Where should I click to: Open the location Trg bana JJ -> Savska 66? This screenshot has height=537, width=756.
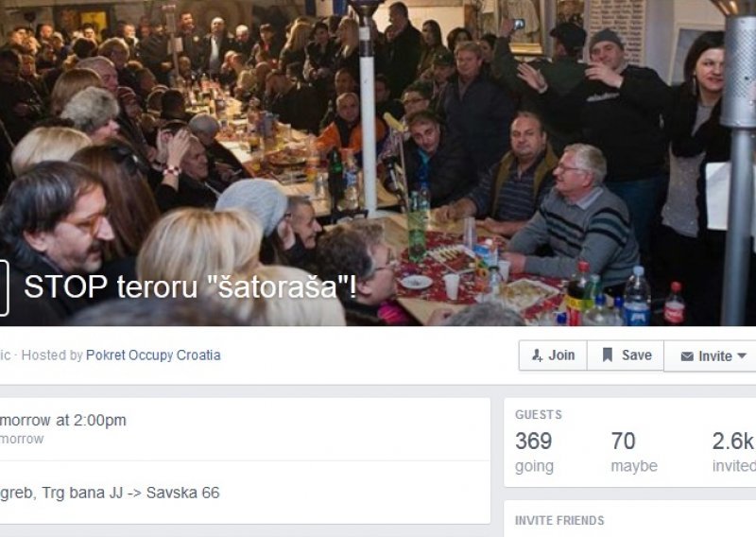pyautogui.click(x=110, y=493)
